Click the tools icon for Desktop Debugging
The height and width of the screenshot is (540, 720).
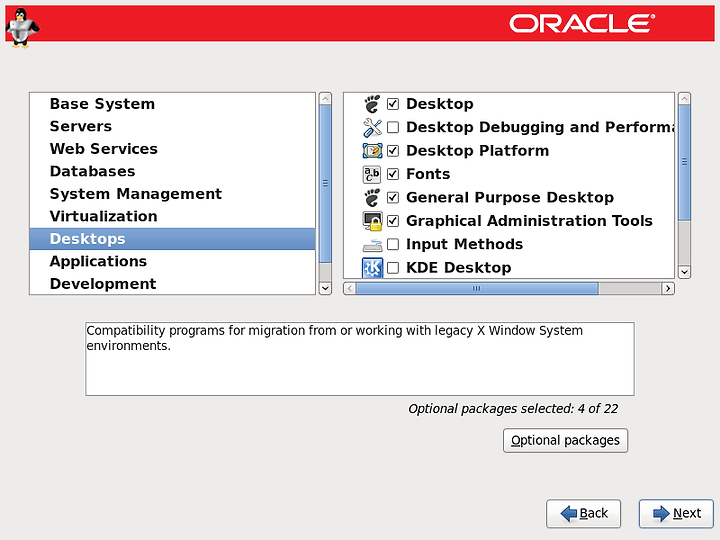click(372, 127)
